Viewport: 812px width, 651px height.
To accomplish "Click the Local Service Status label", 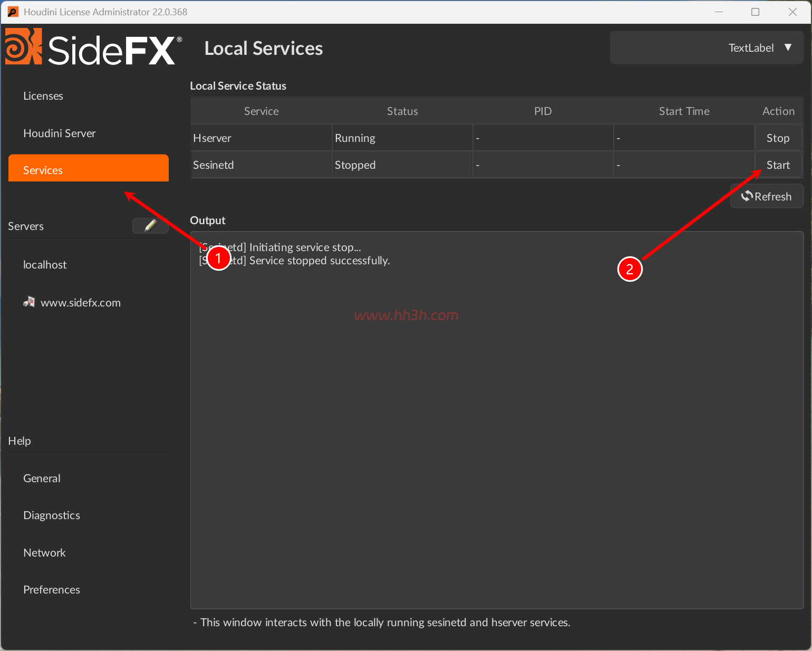I will click(238, 86).
